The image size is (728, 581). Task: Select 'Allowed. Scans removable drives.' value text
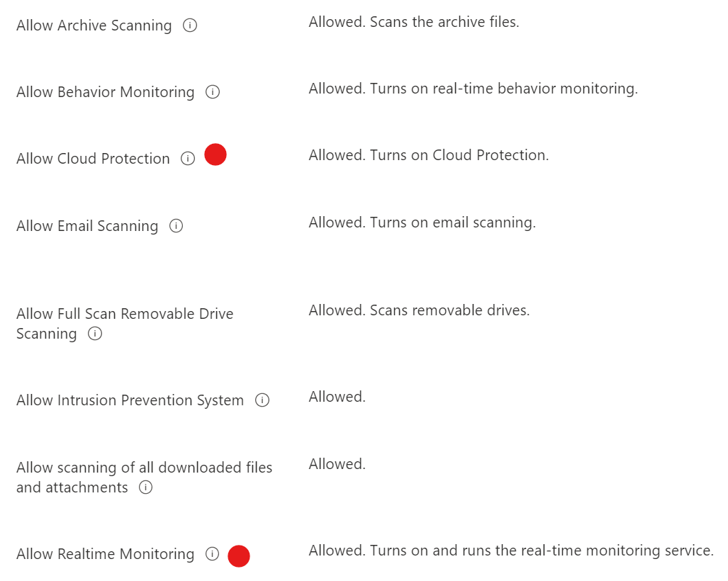pos(419,310)
